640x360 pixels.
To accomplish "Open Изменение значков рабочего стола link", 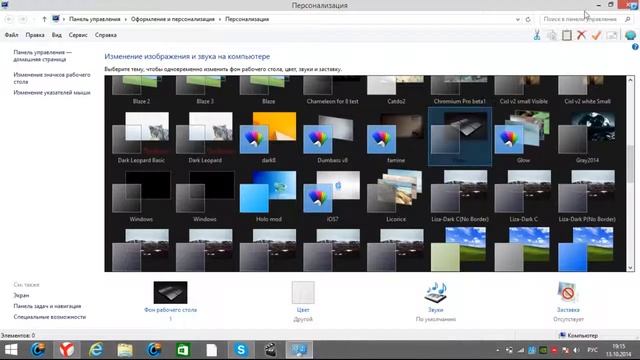I will [52, 78].
